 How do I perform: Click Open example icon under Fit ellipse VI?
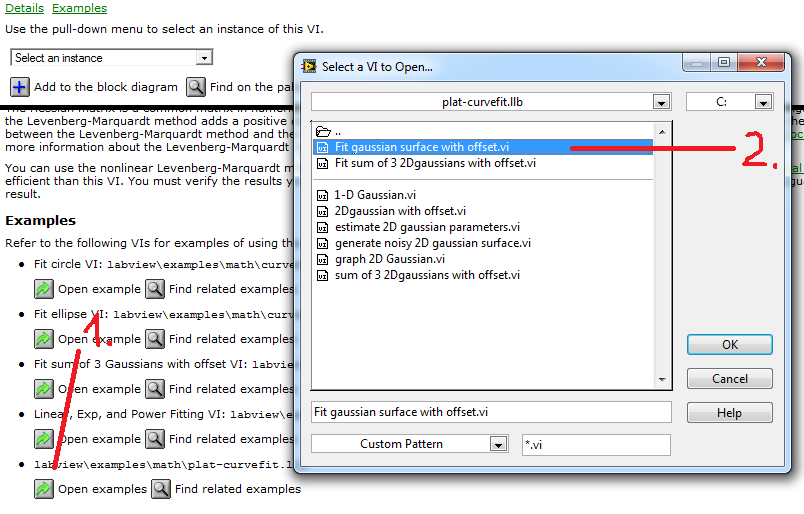pos(44,339)
